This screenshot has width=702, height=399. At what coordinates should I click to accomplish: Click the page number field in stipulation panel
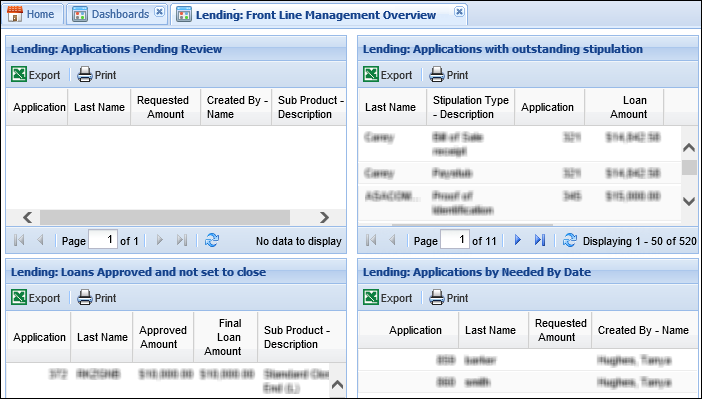pyautogui.click(x=455, y=240)
